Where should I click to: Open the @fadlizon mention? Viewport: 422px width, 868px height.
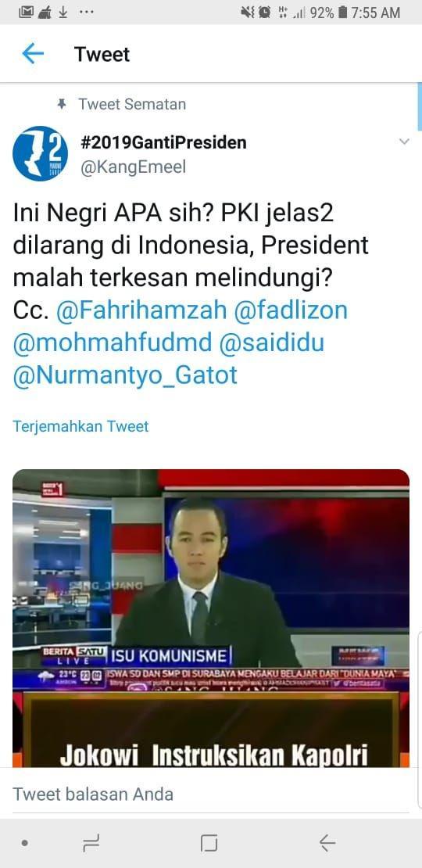[291, 310]
